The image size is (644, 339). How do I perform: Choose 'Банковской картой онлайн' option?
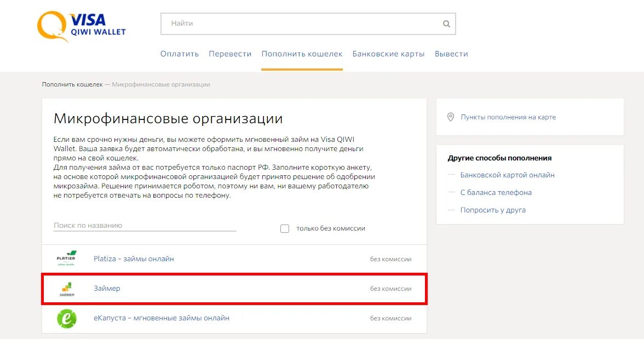tap(507, 175)
